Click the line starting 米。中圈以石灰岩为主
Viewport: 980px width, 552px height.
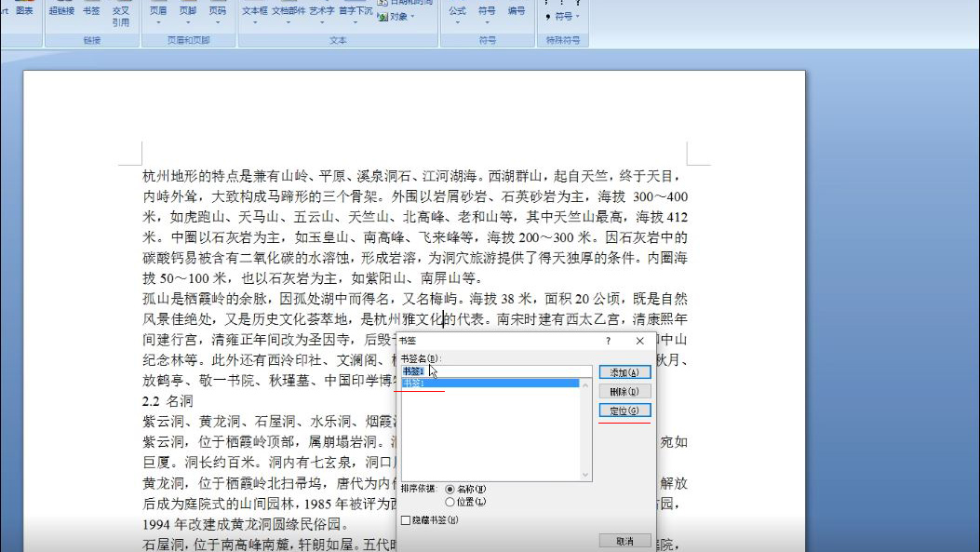pyautogui.click(x=415, y=237)
